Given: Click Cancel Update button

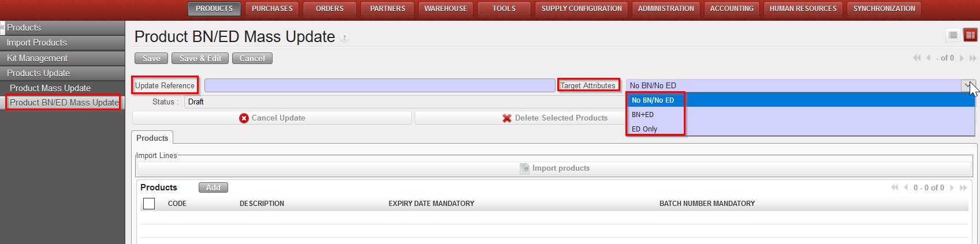Looking at the screenshot, I should (x=272, y=118).
